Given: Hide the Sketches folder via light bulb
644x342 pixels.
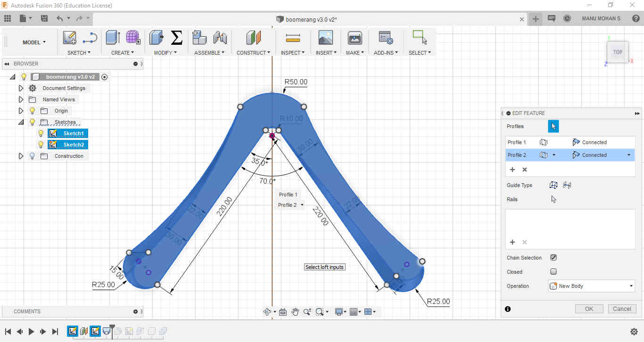Looking at the screenshot, I should pyautogui.click(x=33, y=122).
